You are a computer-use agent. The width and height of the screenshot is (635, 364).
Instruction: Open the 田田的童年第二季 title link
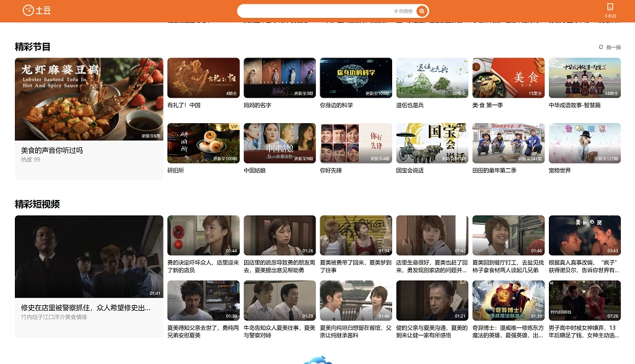coord(494,170)
